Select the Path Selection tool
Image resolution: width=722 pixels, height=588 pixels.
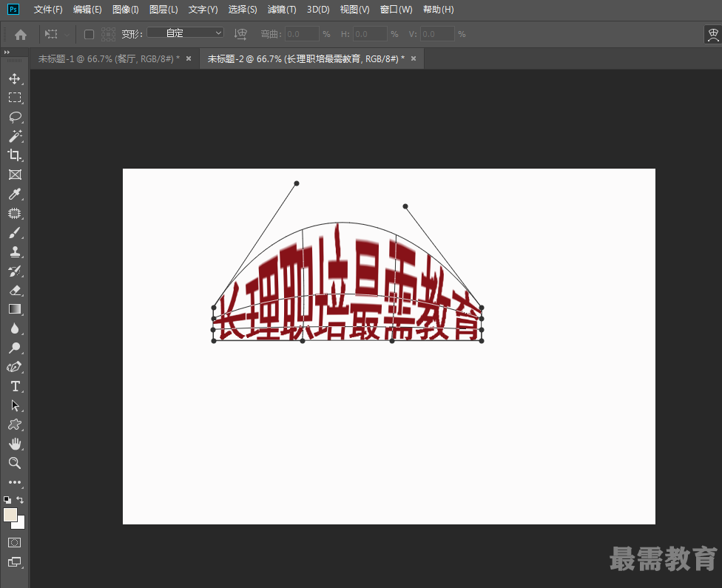pyautogui.click(x=15, y=405)
